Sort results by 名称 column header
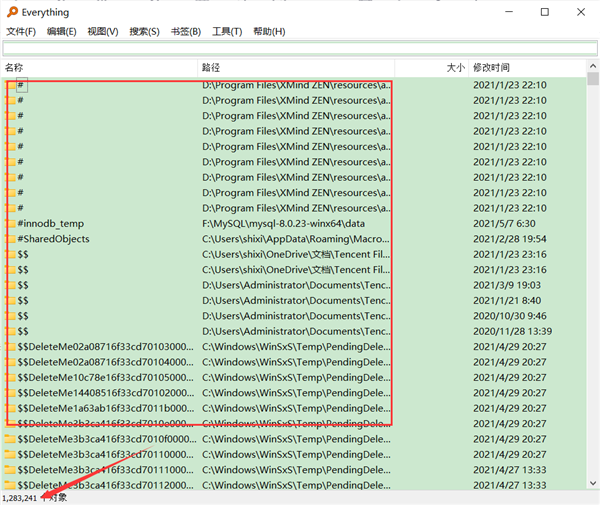 pyautogui.click(x=100, y=68)
